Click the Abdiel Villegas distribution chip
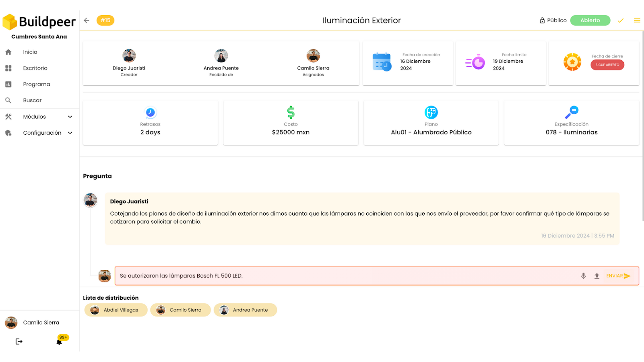The height and width of the screenshot is (362, 644). click(116, 310)
